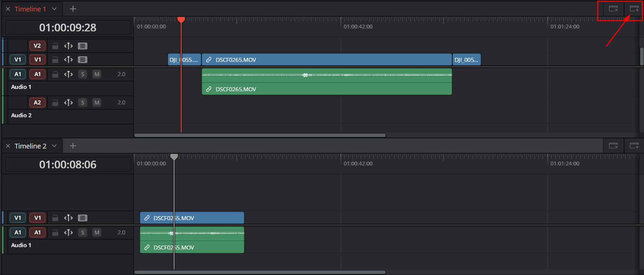
Task: Mute the A2 track in Timeline 1
Action: click(x=97, y=102)
